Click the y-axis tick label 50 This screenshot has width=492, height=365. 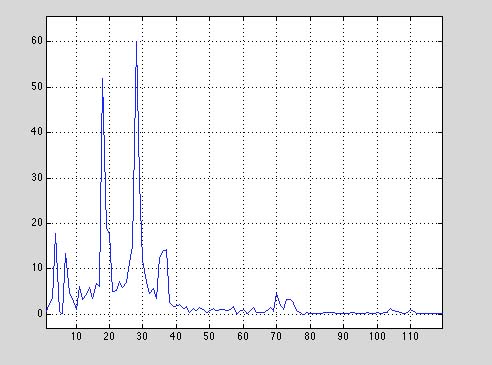37,87
